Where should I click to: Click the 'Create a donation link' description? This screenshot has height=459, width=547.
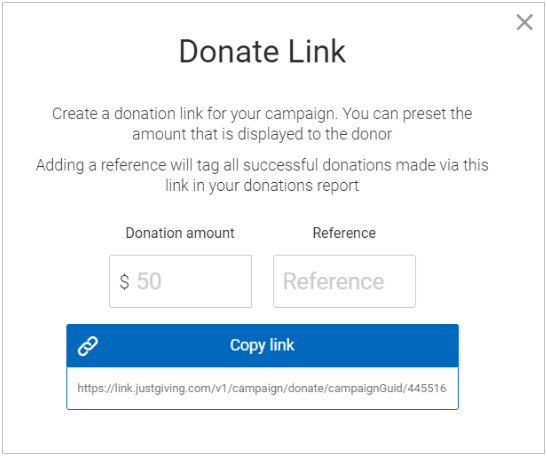pos(262,124)
